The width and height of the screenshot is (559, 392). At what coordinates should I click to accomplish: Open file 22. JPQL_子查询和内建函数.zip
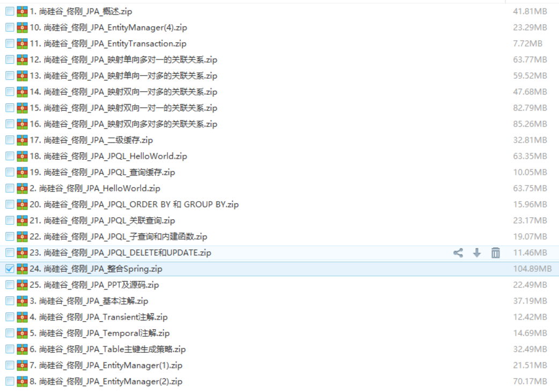click(x=119, y=236)
